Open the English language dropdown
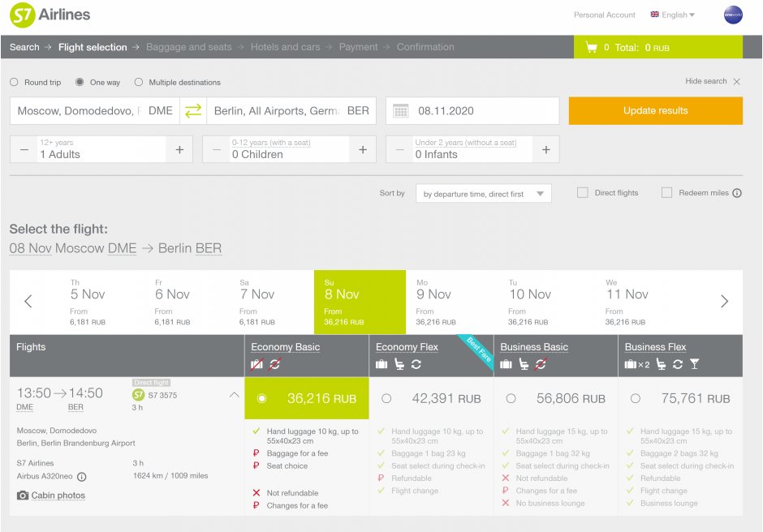 (673, 15)
